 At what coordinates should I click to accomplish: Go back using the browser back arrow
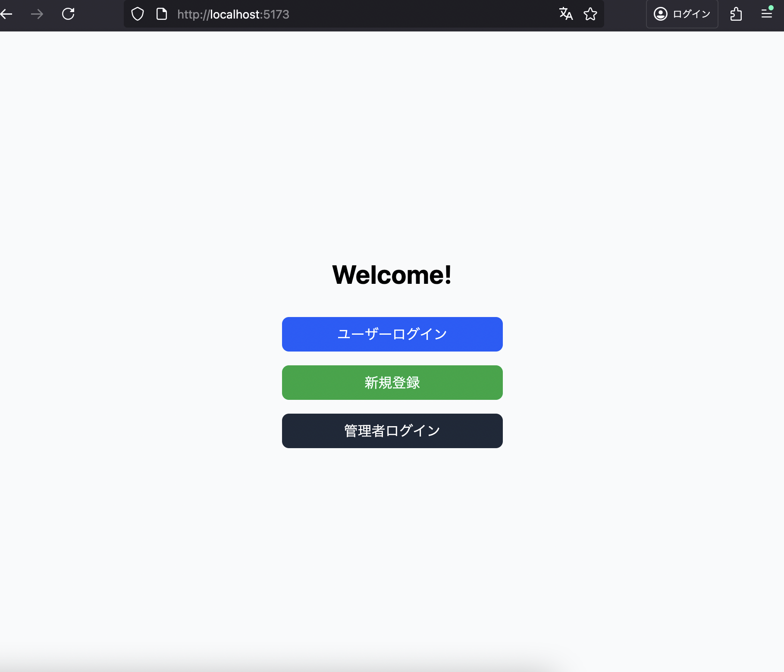(x=7, y=14)
